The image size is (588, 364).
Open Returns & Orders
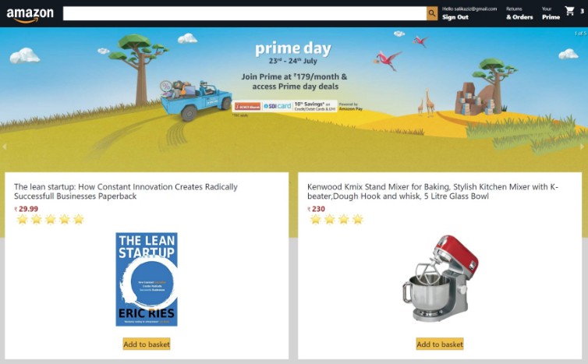[519, 13]
